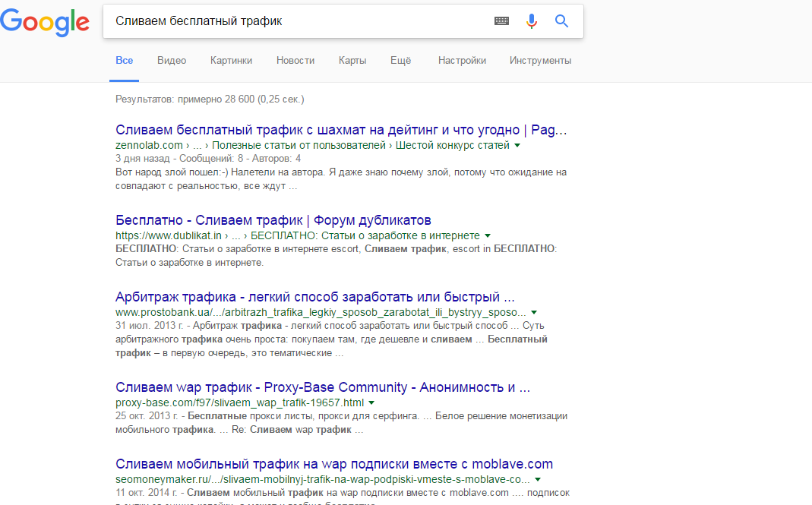Expand the Ещё menu

[400, 61]
